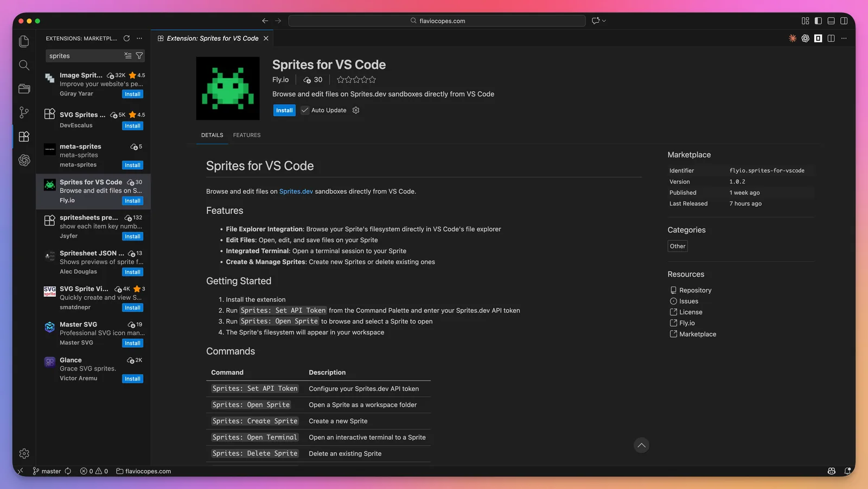Image resolution: width=868 pixels, height=489 pixels.
Task: Open the Search view in activity bar
Action: [x=24, y=65]
